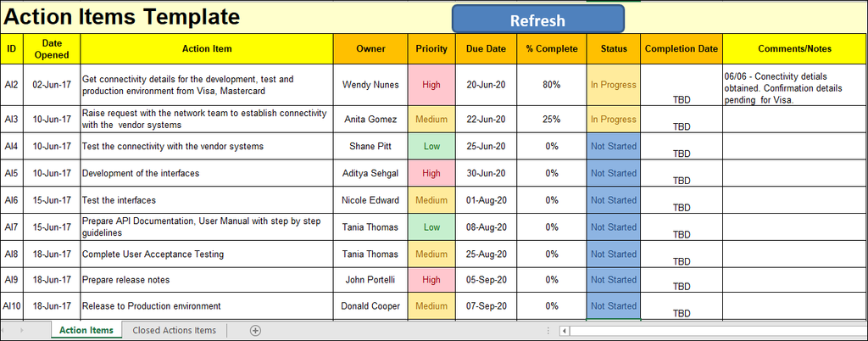
Task: Click Not Started status for AI6
Action: [x=613, y=201]
